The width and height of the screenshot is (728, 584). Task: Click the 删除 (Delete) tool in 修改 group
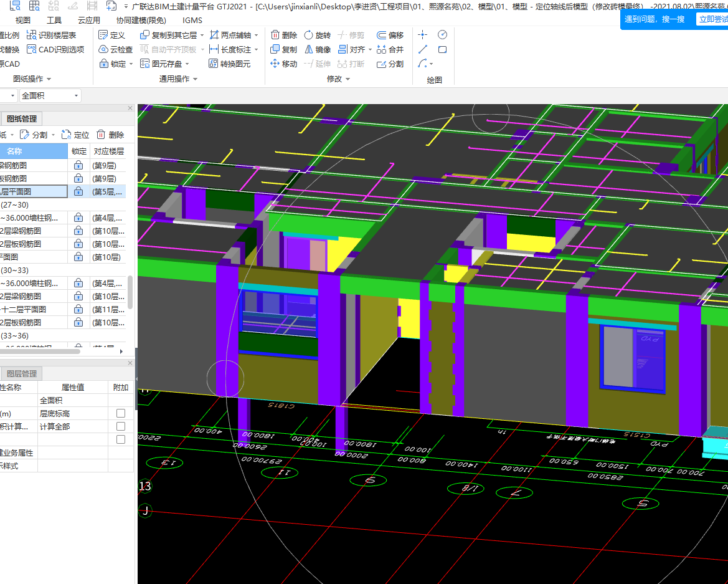283,36
